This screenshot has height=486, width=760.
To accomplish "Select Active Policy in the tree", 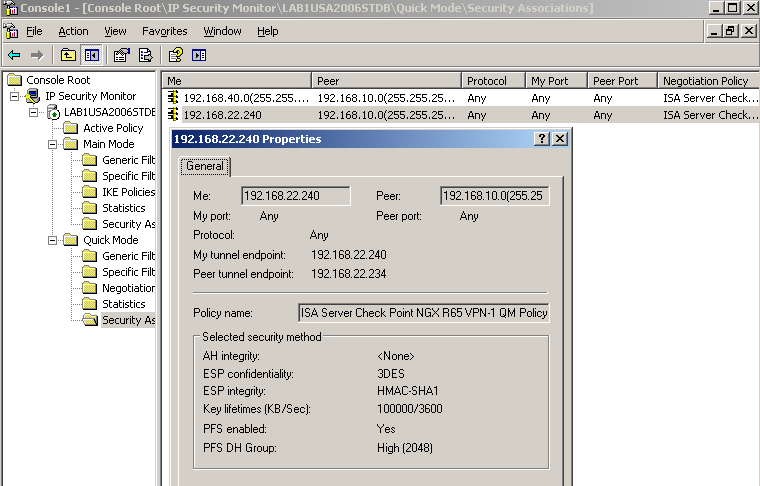I will (113, 128).
